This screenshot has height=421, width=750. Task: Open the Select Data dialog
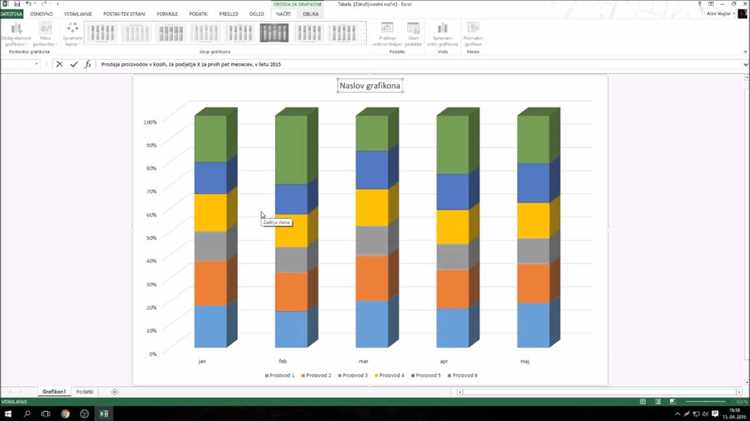coord(413,33)
